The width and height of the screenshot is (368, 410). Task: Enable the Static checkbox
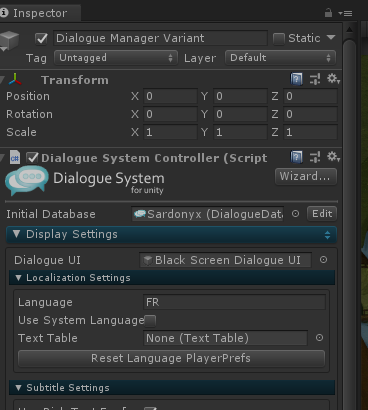(279, 39)
